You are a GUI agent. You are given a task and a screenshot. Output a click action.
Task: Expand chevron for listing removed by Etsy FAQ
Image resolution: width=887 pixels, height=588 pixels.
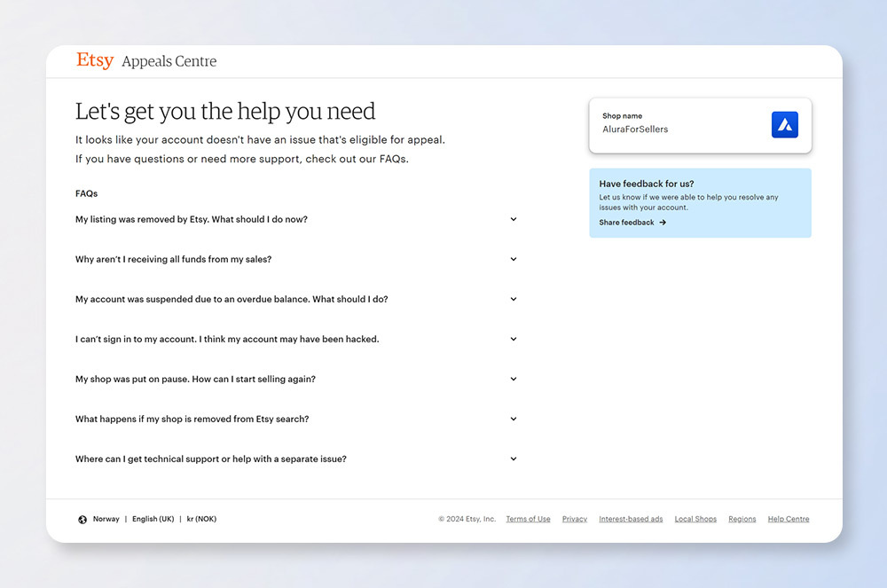[x=514, y=219]
